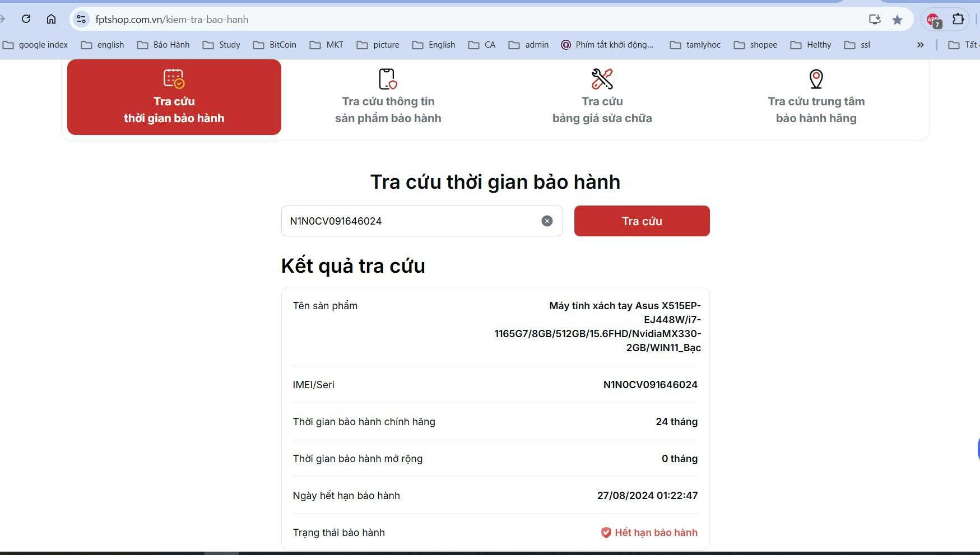This screenshot has height=555, width=980.
Task: Select Tra cứu bảng giá sửa chữa tab
Action: tap(602, 97)
